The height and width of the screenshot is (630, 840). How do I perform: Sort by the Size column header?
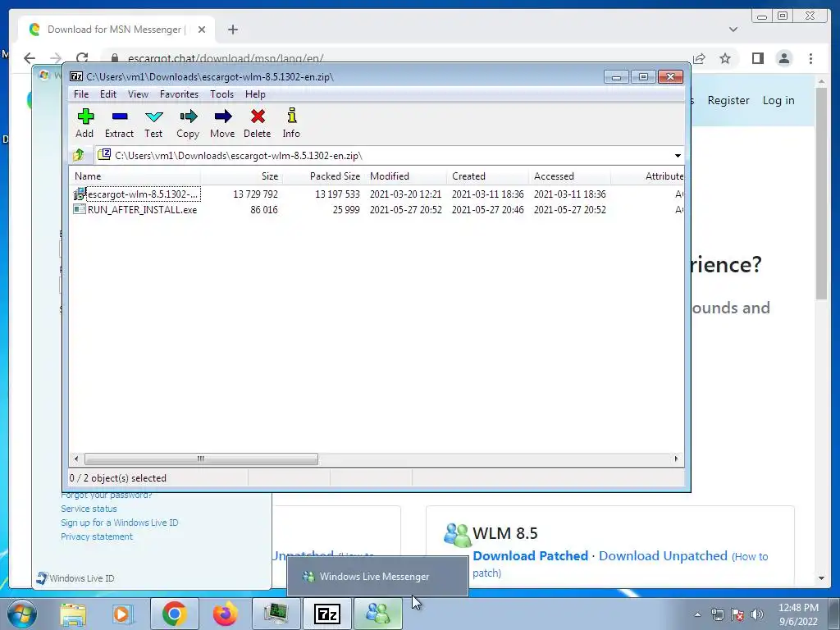[x=242, y=176]
